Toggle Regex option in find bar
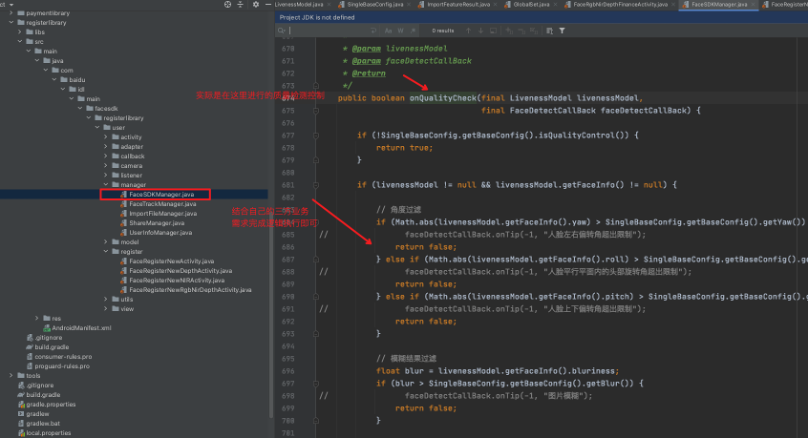This screenshot has height=438, width=808. coord(413,31)
